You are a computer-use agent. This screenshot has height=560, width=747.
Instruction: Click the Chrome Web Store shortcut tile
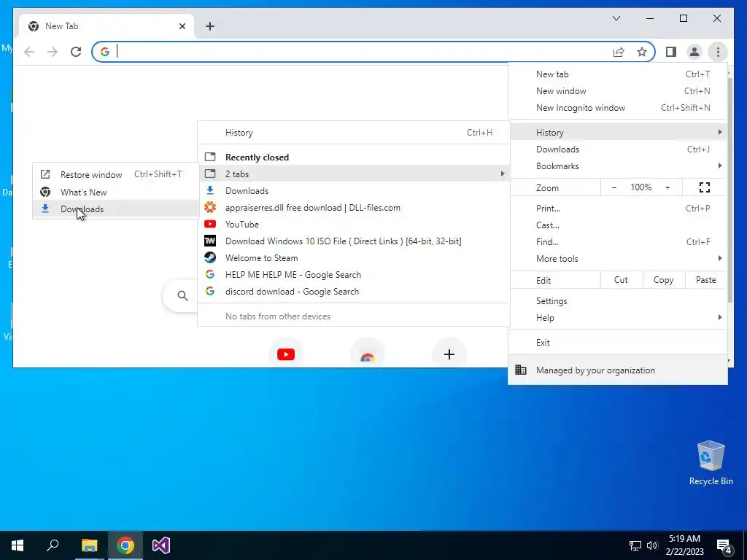point(368,355)
